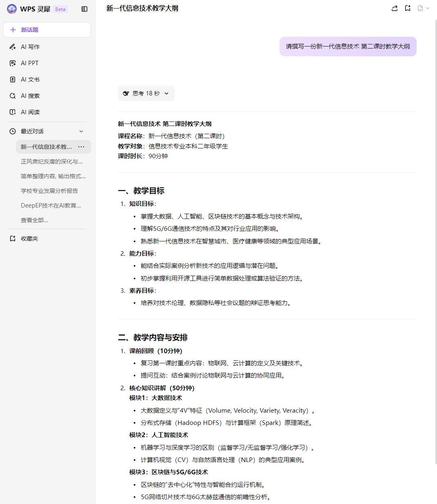Open AI PPT from the sidebar
The height and width of the screenshot is (504, 437).
pyautogui.click(x=29, y=63)
